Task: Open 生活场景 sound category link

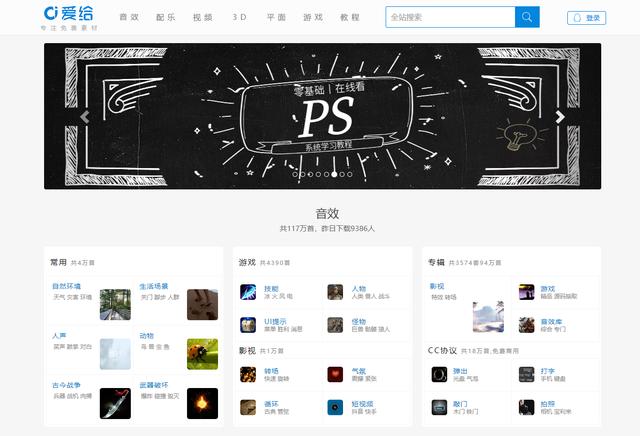Action: pyautogui.click(x=154, y=286)
